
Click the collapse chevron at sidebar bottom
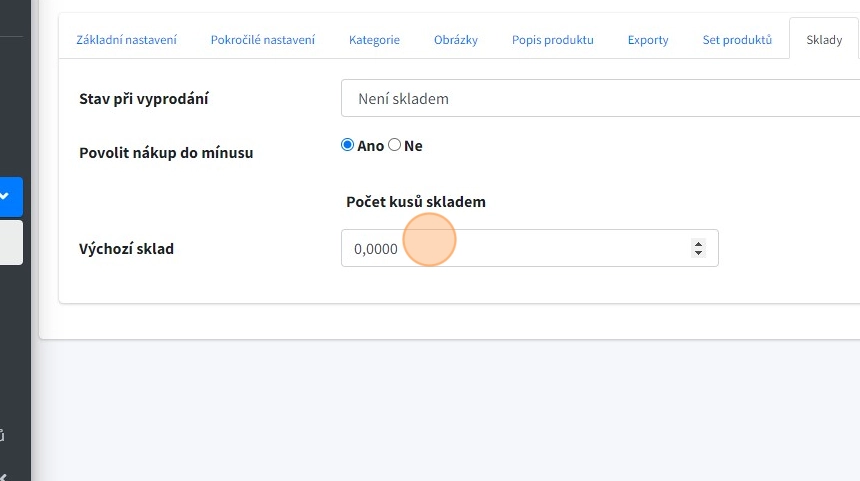point(3,476)
